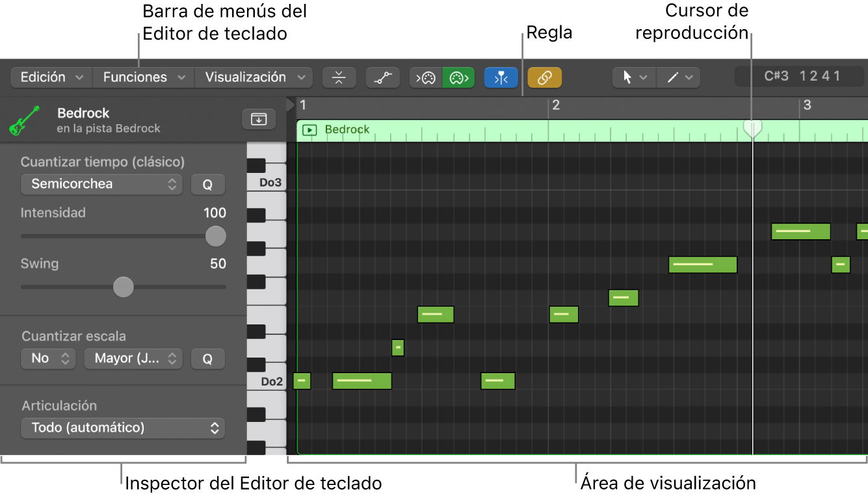Click the Bedrock region header name
The image size is (868, 498).
[347, 129]
